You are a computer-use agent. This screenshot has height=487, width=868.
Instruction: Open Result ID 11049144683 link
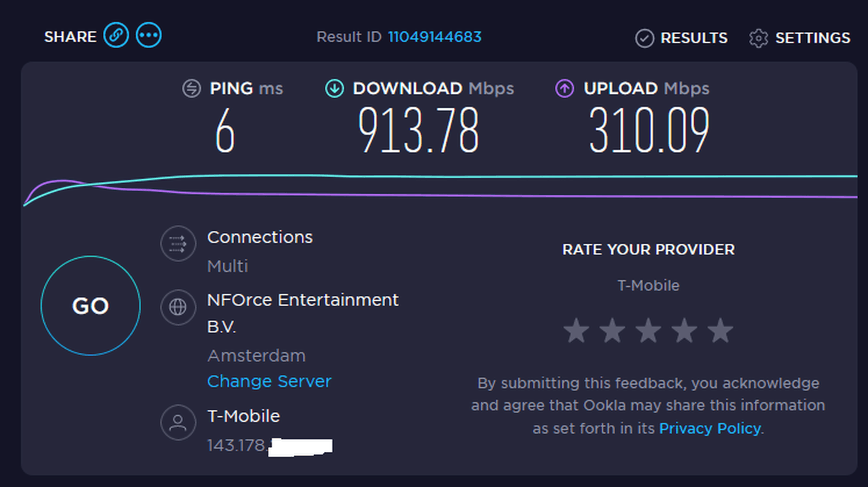(x=435, y=37)
